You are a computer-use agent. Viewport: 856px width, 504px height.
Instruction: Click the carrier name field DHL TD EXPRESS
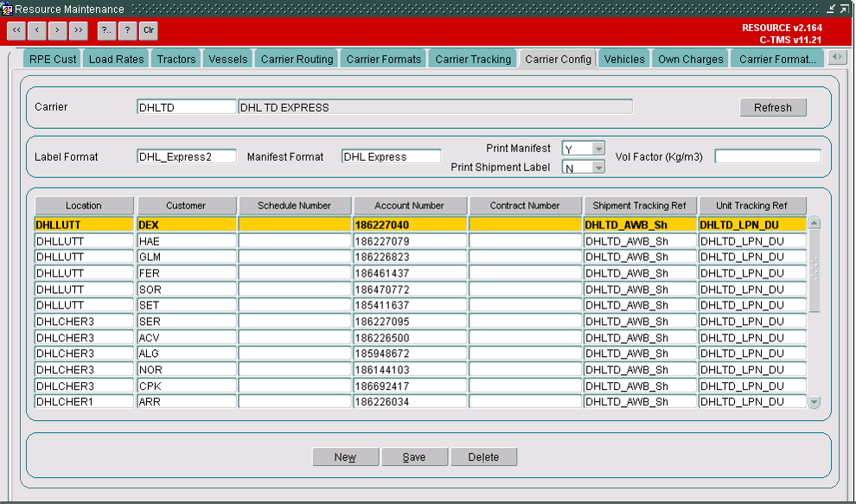435,107
